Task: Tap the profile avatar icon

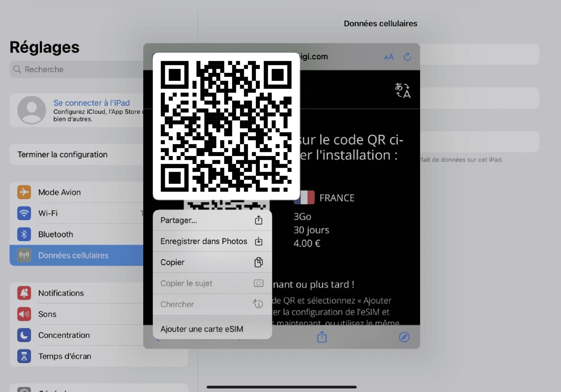Action: tap(31, 110)
